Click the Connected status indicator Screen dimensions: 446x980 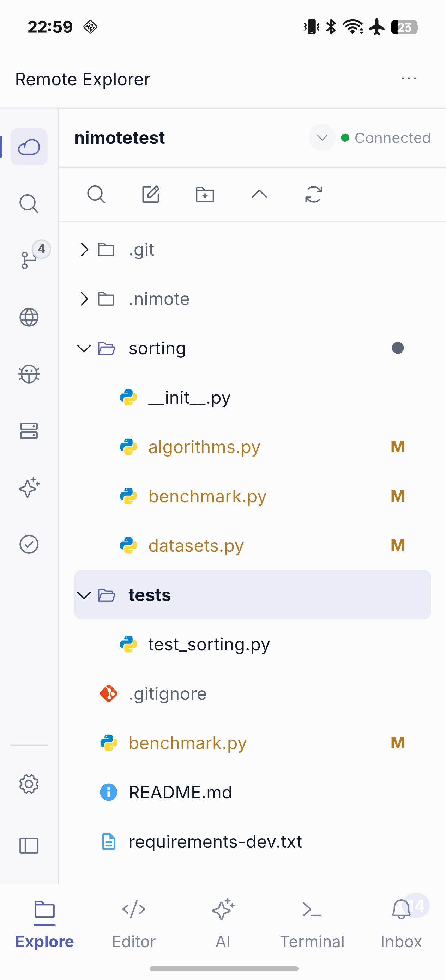[x=386, y=138]
